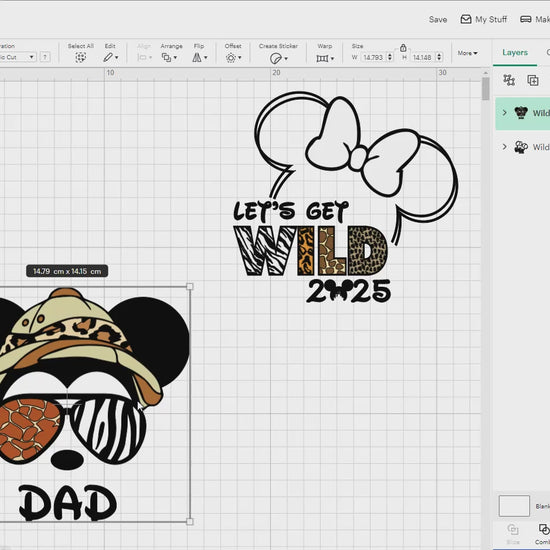The image size is (550, 550).
Task: Open the Warp tool menu
Action: 325,58
